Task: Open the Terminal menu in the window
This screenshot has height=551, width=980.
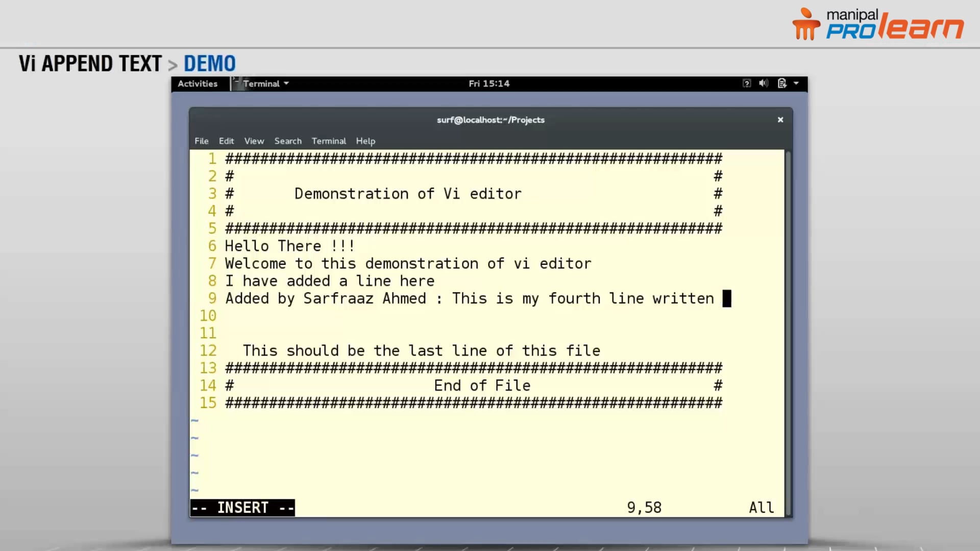Action: pos(328,141)
